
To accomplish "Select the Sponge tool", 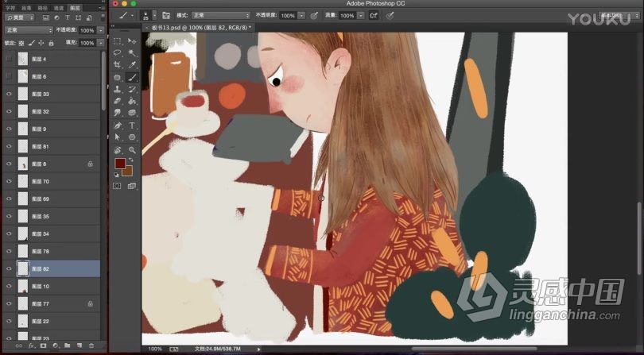I will [132, 113].
